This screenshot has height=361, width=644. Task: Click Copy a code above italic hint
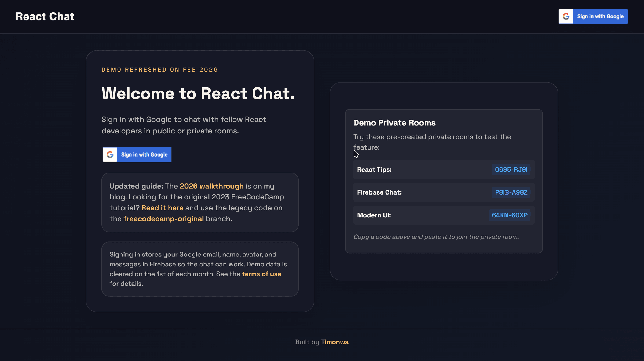click(436, 237)
